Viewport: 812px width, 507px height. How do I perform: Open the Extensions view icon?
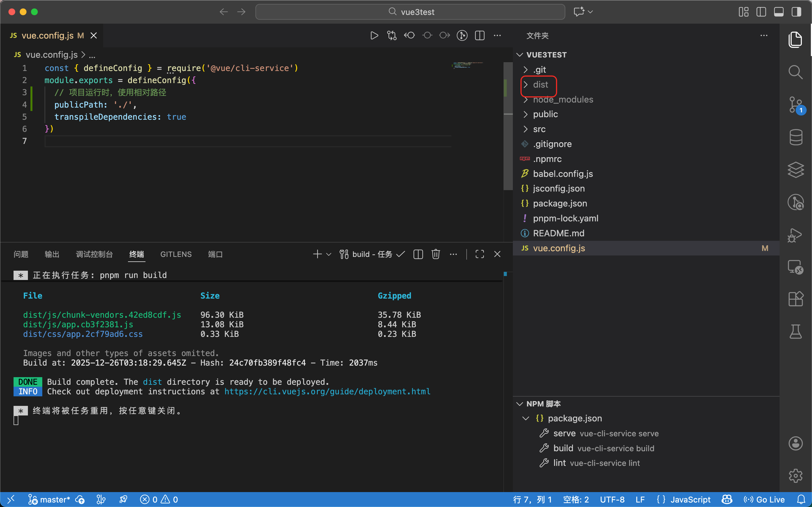pos(795,299)
